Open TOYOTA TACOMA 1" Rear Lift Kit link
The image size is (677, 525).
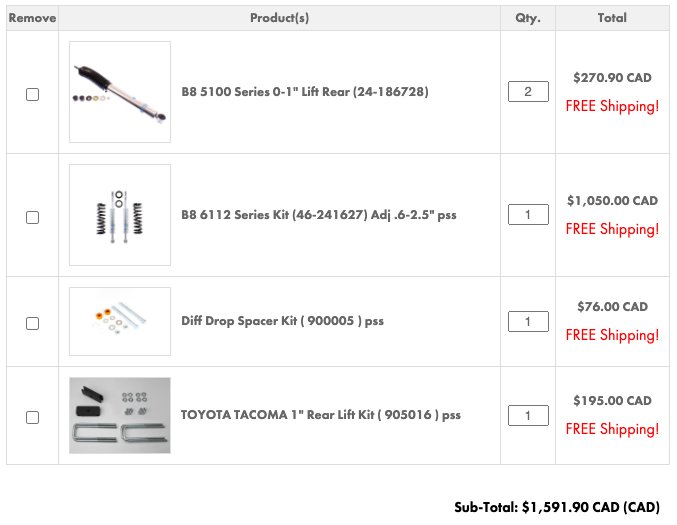point(321,415)
